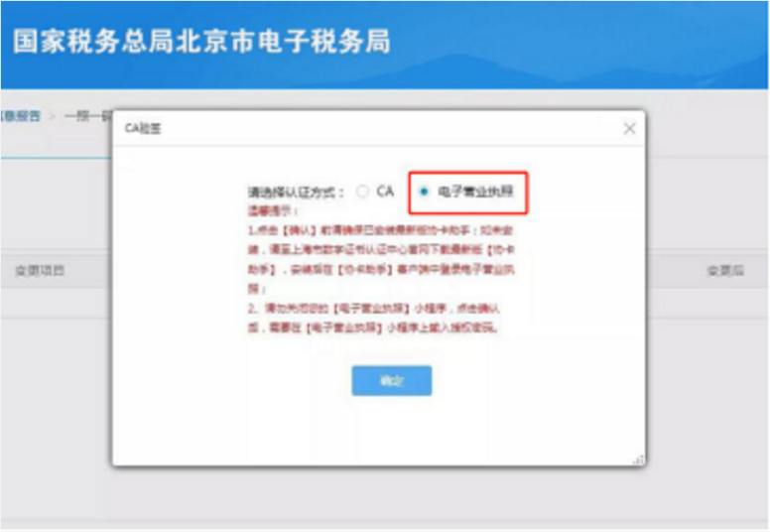The width and height of the screenshot is (770, 532).
Task: Click the blue banner background beside the title
Action: [x=579, y=45]
